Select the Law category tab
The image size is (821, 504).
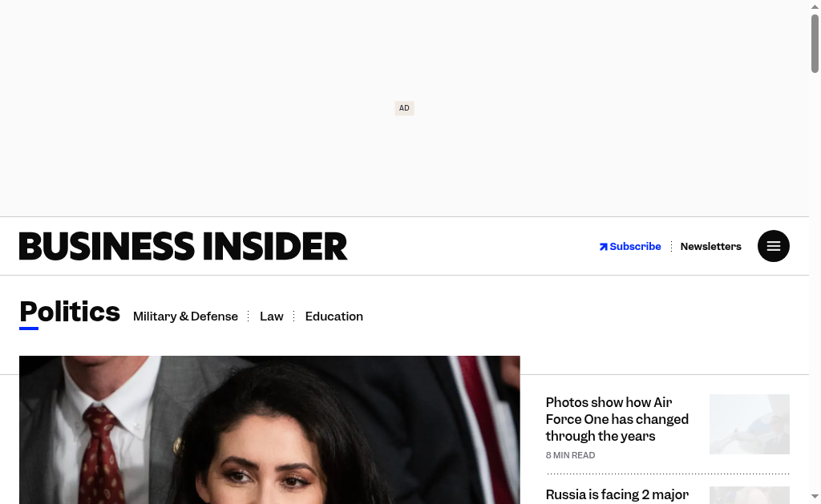[x=271, y=317]
